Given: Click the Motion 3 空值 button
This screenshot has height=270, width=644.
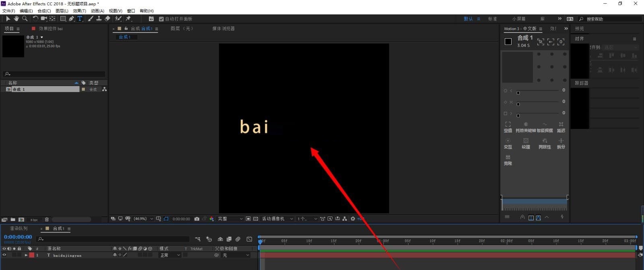Looking at the screenshot, I should coord(508,127).
